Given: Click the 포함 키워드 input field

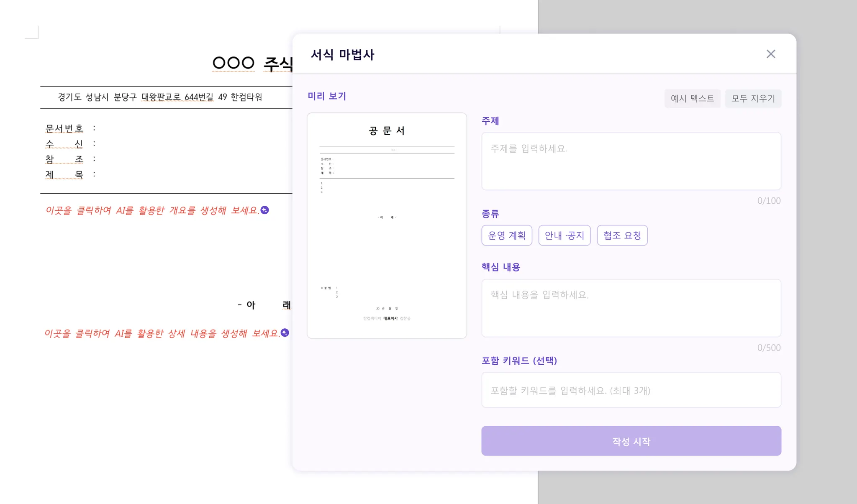Looking at the screenshot, I should 631,390.
